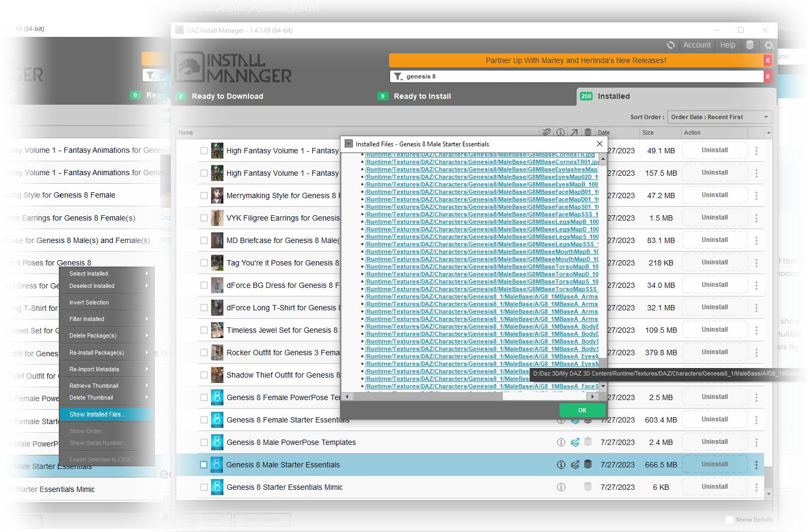Image resolution: width=807 pixels, height=532 pixels.
Task: Open the three-dot menu for Timeless Jewel Set
Action: [756, 330]
